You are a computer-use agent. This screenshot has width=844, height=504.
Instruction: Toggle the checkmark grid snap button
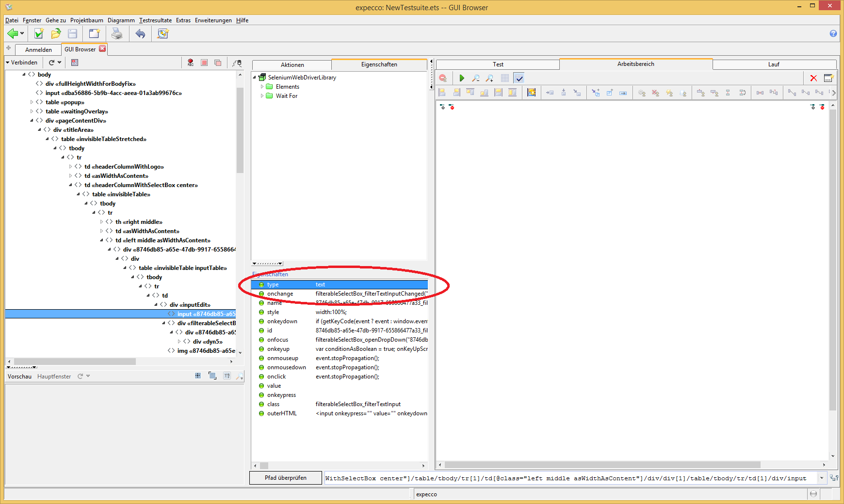click(x=519, y=78)
